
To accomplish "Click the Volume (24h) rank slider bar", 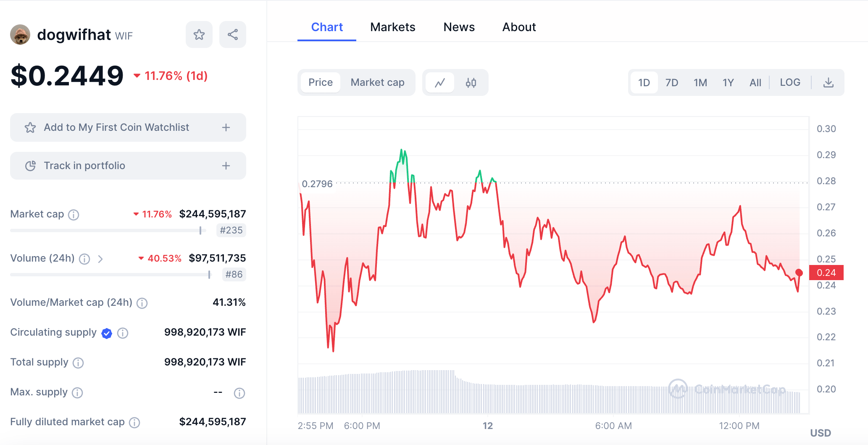I will 111,275.
